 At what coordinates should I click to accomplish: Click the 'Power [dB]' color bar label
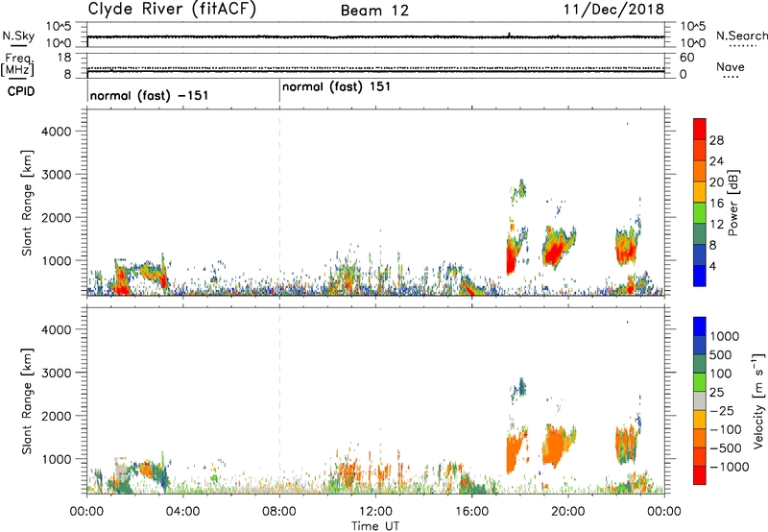[733, 203]
